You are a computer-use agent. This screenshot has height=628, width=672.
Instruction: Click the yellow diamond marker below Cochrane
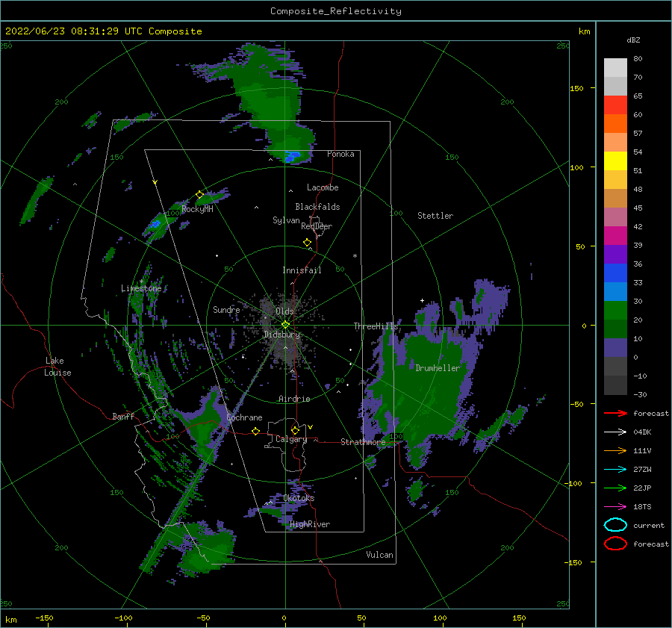256,431
